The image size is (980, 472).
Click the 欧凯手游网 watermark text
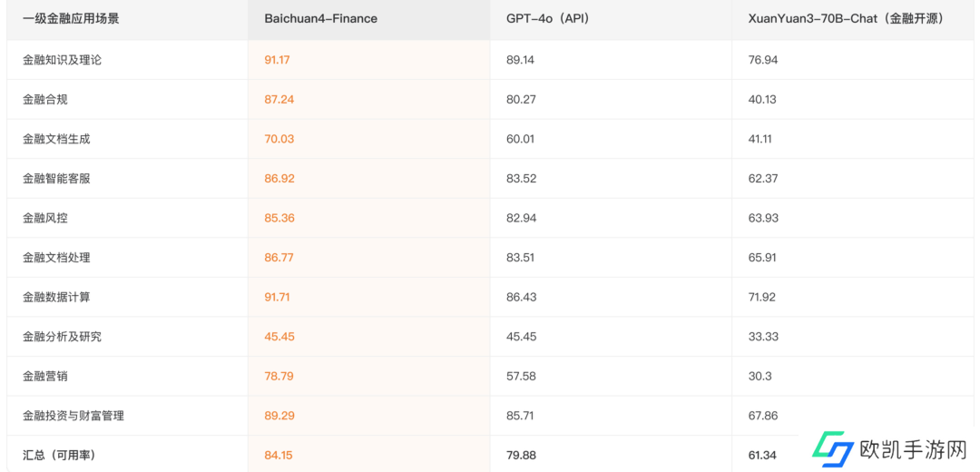[912, 450]
